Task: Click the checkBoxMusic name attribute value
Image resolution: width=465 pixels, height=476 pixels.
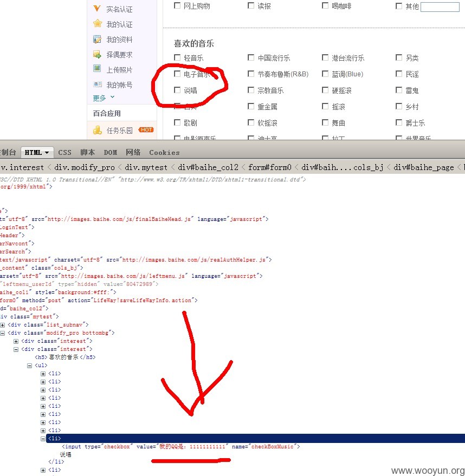Action: tap(273, 447)
